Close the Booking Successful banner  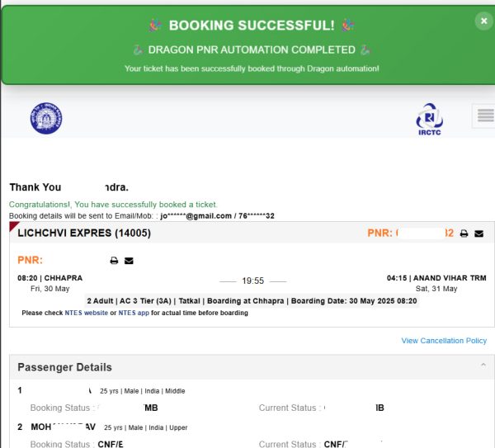click(x=483, y=21)
